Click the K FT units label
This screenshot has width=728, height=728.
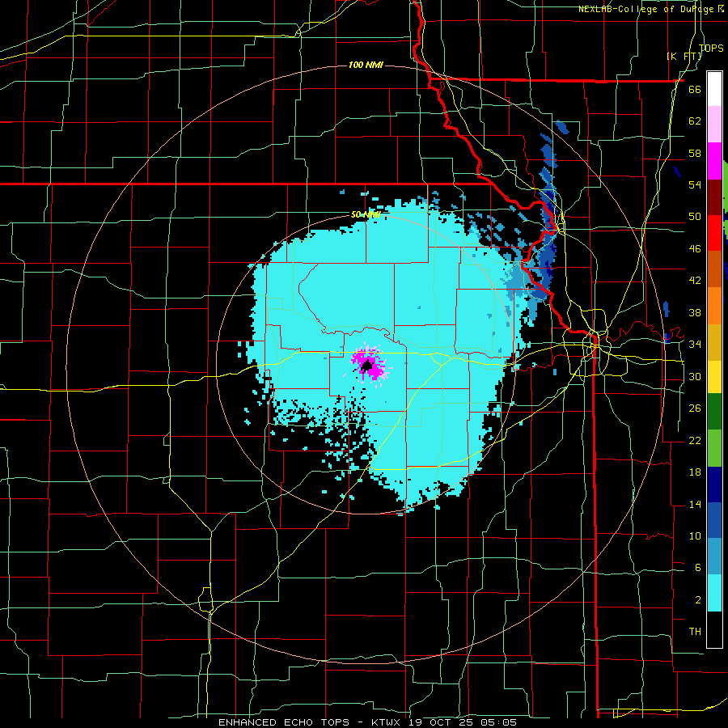point(684,56)
